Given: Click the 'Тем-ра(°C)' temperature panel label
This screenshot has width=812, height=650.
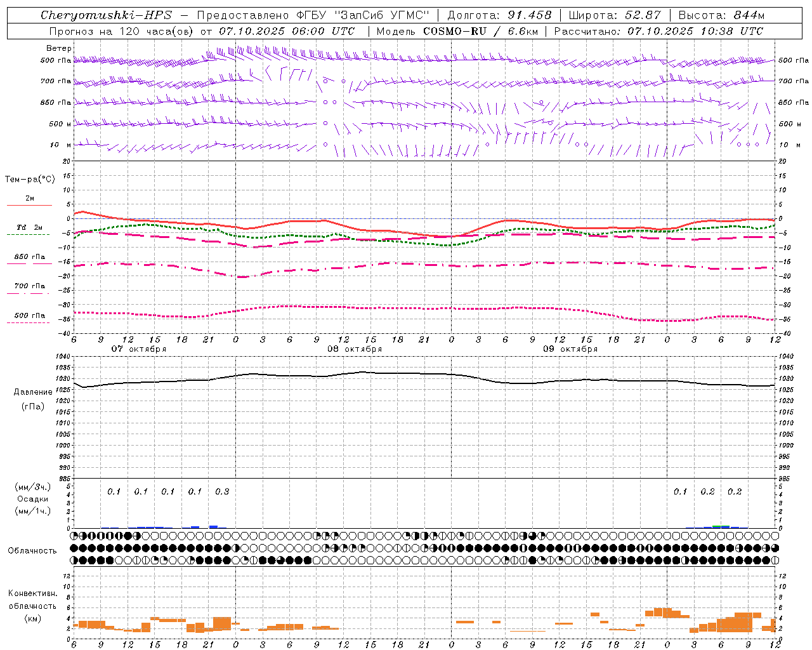Looking at the screenshot, I should 30,180.
